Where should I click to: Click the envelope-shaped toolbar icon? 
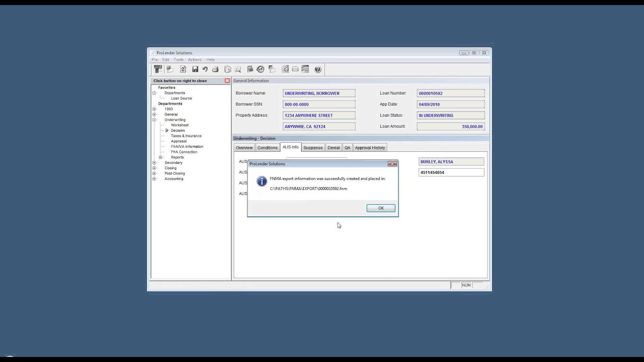[295, 69]
